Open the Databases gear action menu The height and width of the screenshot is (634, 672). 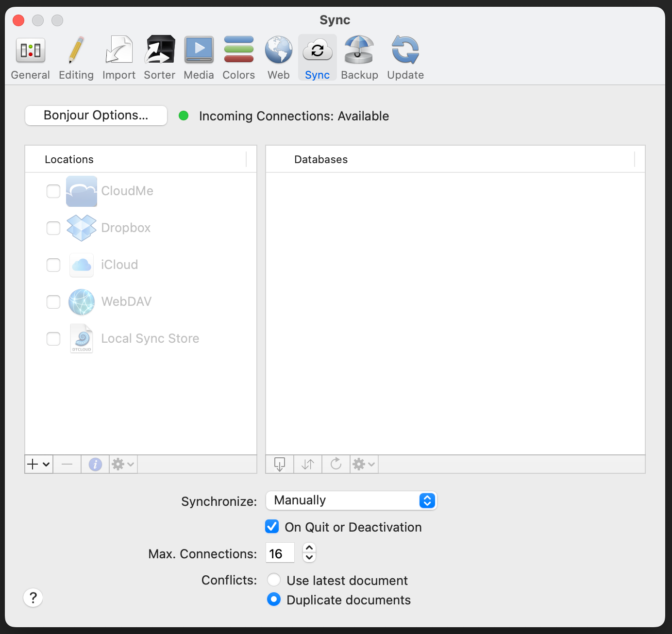[x=364, y=465]
